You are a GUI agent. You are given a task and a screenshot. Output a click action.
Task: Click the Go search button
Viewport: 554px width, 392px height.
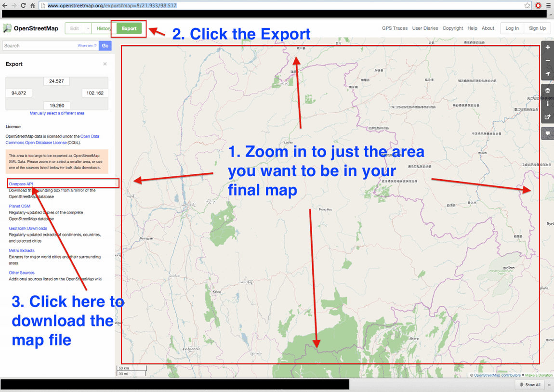pyautogui.click(x=105, y=46)
